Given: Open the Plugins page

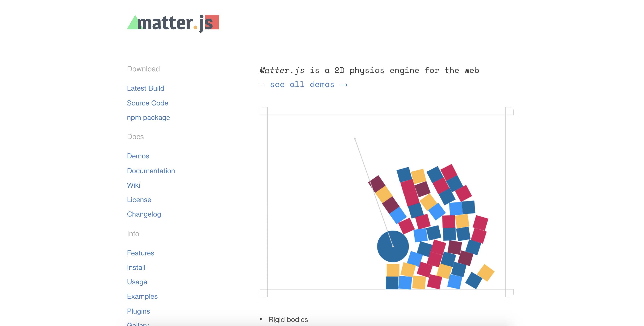Looking at the screenshot, I should click(138, 311).
